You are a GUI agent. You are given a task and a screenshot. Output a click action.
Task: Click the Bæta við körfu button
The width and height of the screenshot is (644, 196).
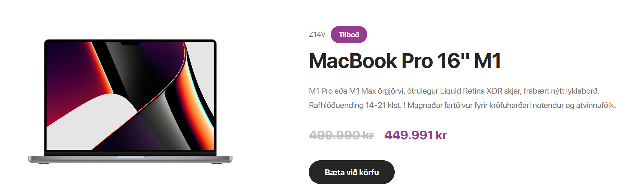pyautogui.click(x=351, y=172)
